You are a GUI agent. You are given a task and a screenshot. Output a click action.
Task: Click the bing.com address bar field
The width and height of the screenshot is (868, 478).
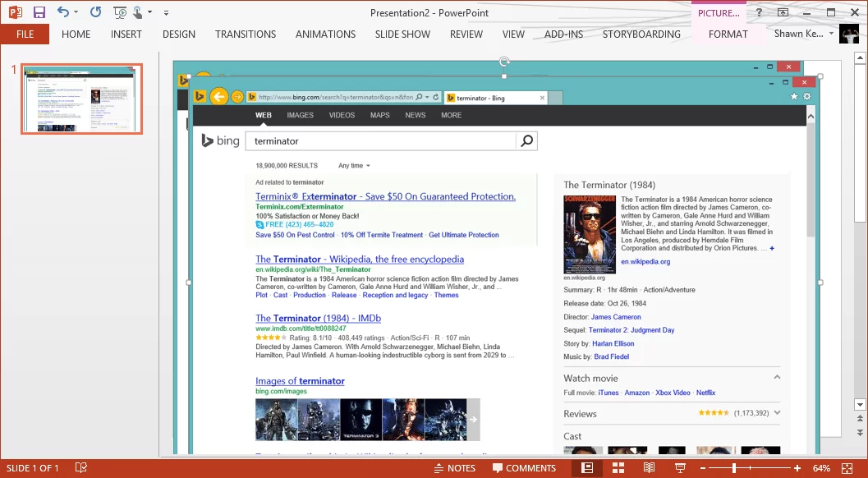pyautogui.click(x=335, y=97)
